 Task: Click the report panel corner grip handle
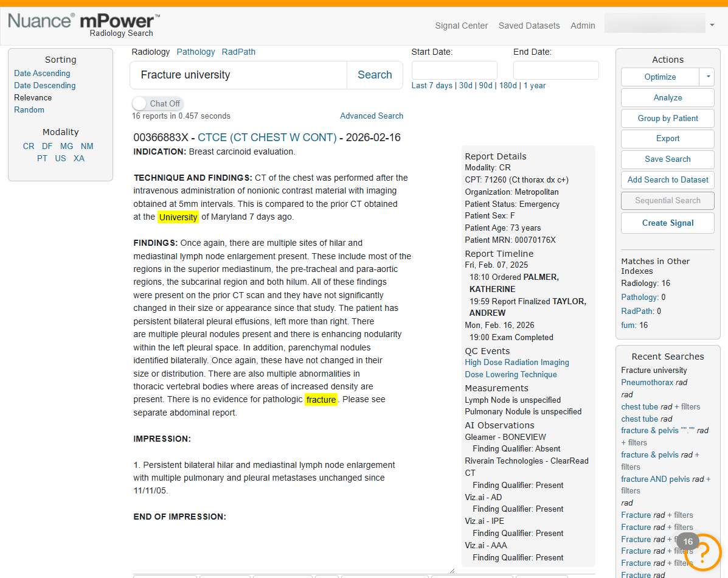[x=452, y=571]
